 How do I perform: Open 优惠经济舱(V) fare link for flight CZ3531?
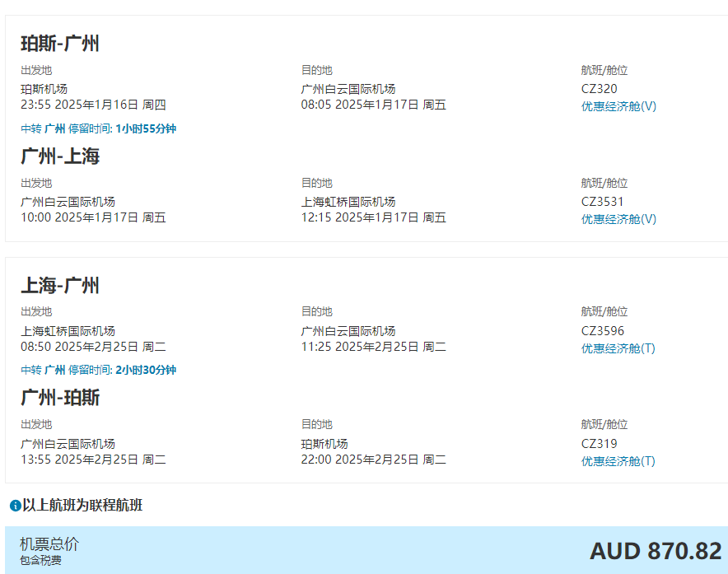[618, 219]
